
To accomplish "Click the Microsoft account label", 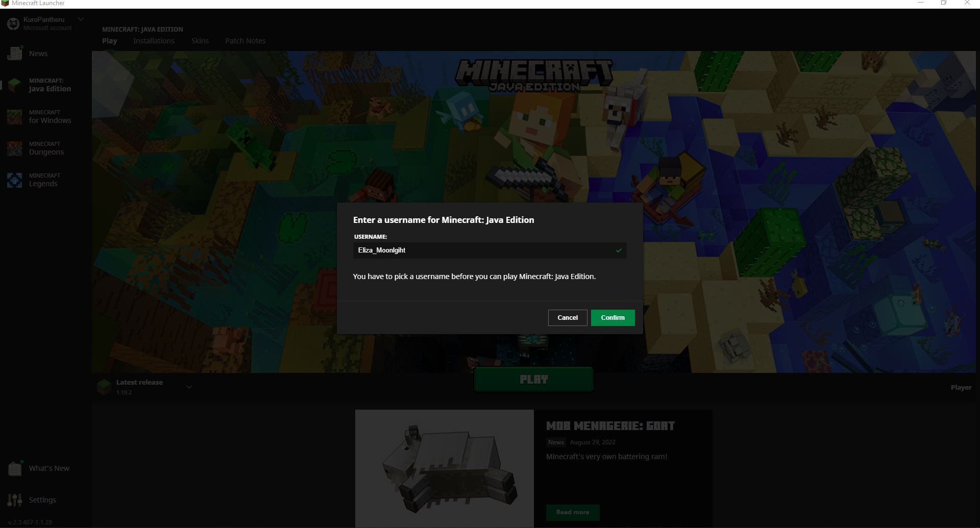I will (x=47, y=28).
